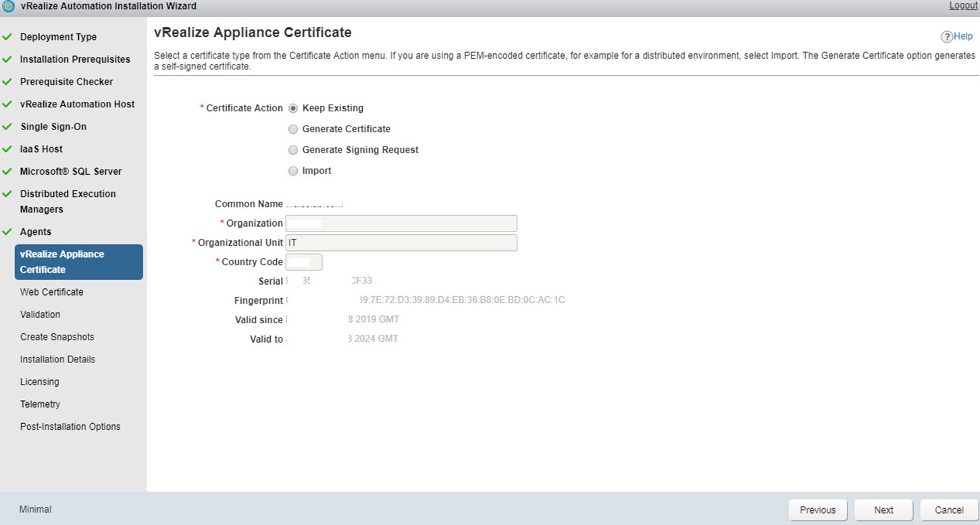Go to Validation step
The image size is (980, 525).
coord(40,314)
